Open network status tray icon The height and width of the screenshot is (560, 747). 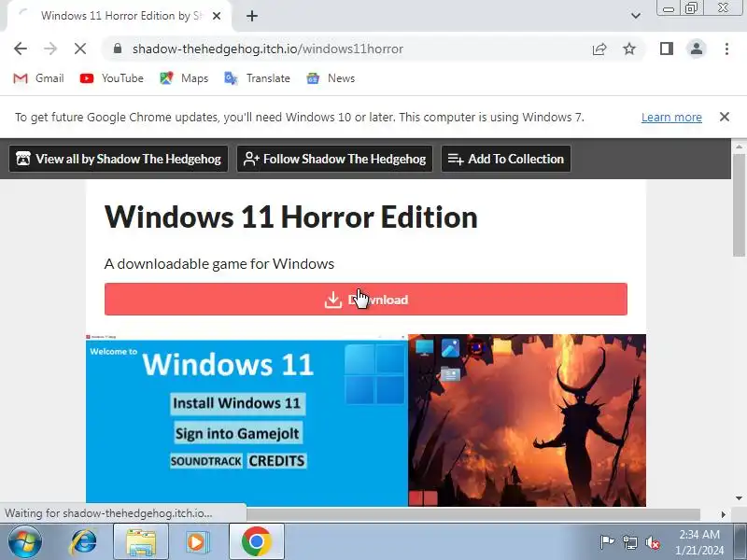click(629, 542)
